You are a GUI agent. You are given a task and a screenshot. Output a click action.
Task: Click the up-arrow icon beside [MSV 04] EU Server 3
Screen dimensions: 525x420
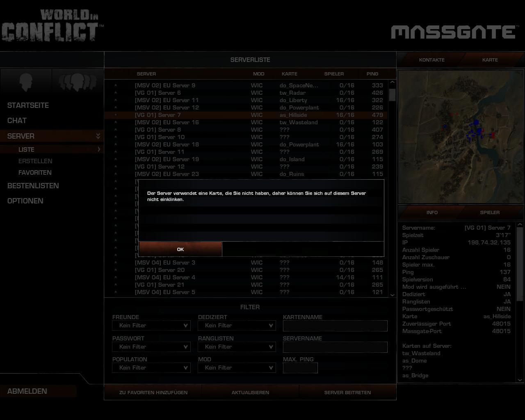pyautogui.click(x=116, y=262)
